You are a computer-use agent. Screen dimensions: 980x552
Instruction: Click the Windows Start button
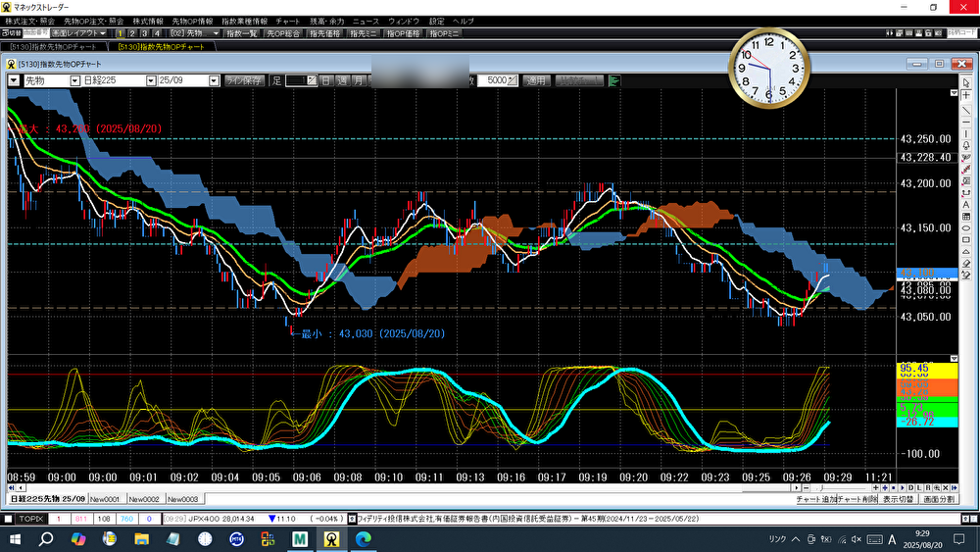coord(15,538)
